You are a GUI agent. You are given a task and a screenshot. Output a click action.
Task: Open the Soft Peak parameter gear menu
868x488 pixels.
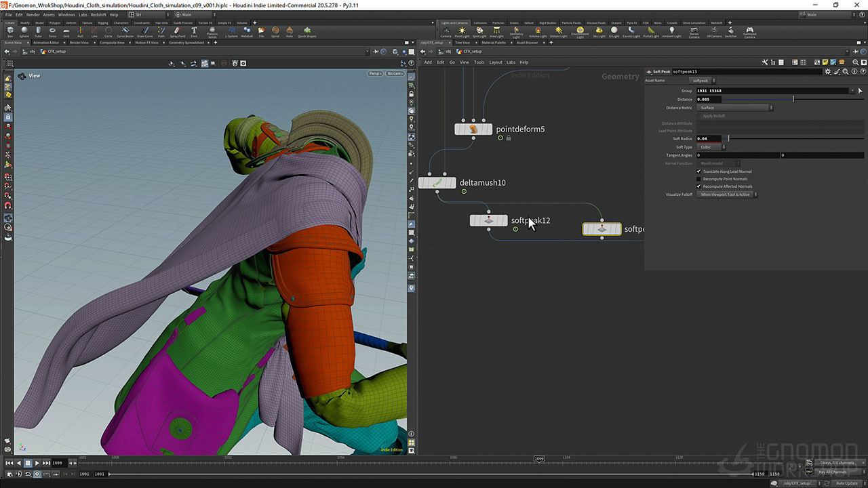pyautogui.click(x=827, y=71)
